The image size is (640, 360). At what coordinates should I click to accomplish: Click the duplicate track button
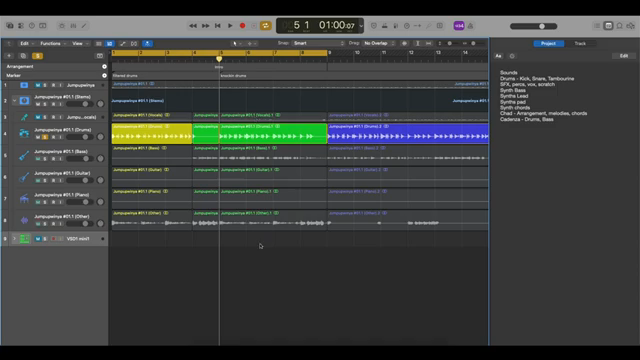23,56
